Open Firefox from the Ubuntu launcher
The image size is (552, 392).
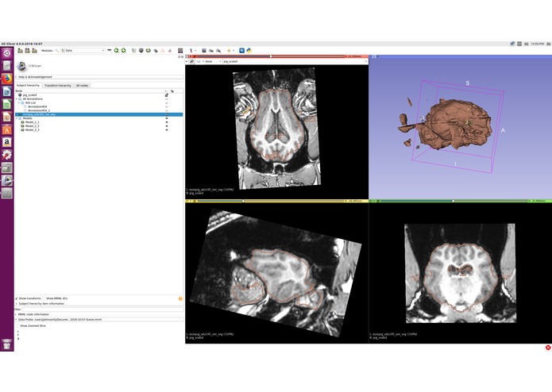click(x=6, y=79)
